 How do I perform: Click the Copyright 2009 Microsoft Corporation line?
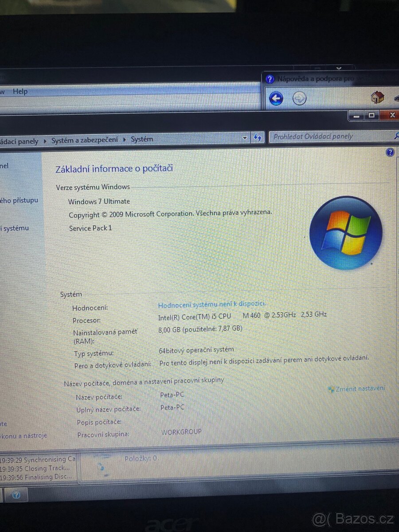pyautogui.click(x=170, y=214)
